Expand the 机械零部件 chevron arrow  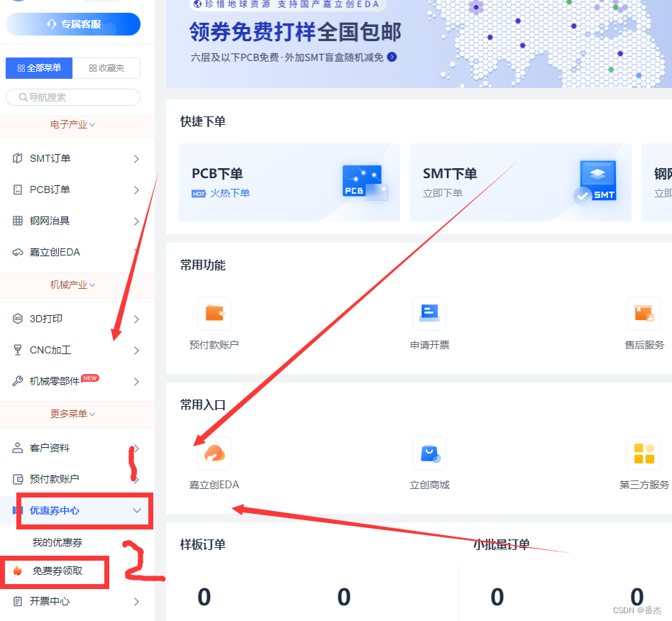(x=136, y=382)
